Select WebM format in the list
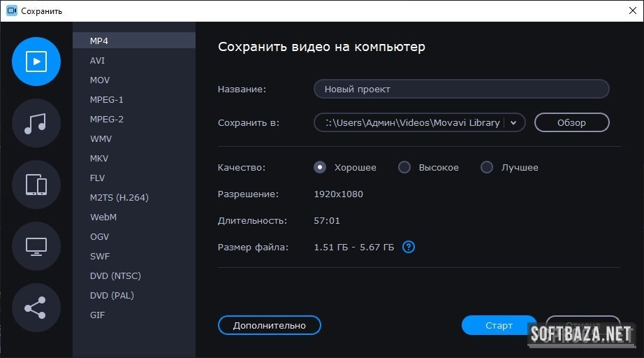 103,217
